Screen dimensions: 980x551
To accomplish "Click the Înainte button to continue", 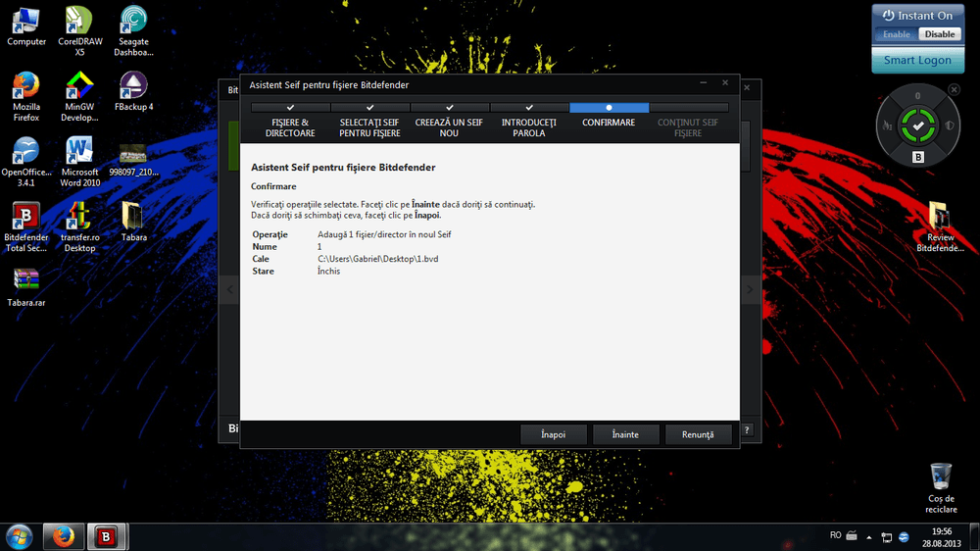I will tap(625, 434).
